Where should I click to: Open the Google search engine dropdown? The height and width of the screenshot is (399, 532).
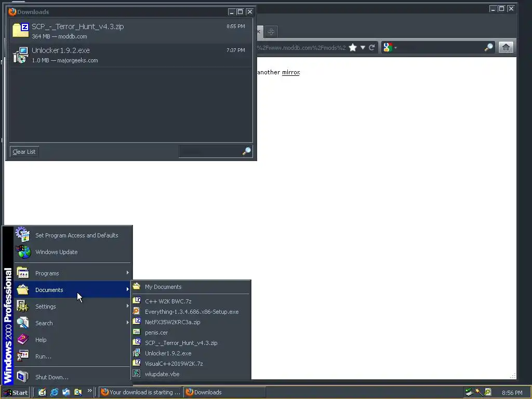click(390, 47)
